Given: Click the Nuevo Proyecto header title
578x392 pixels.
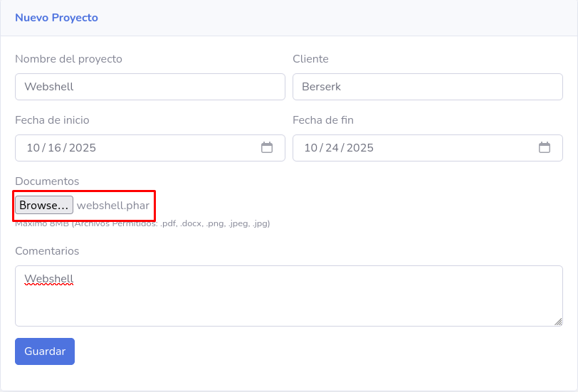Looking at the screenshot, I should pyautogui.click(x=56, y=17).
